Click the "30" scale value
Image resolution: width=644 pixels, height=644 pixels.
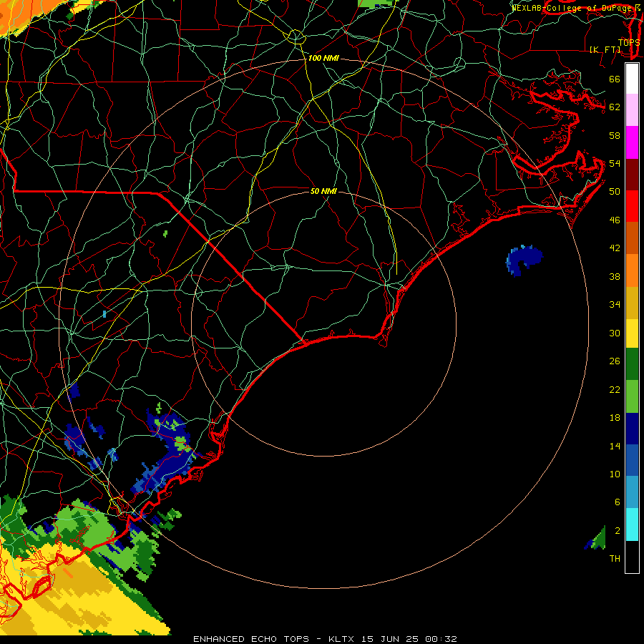(615, 333)
